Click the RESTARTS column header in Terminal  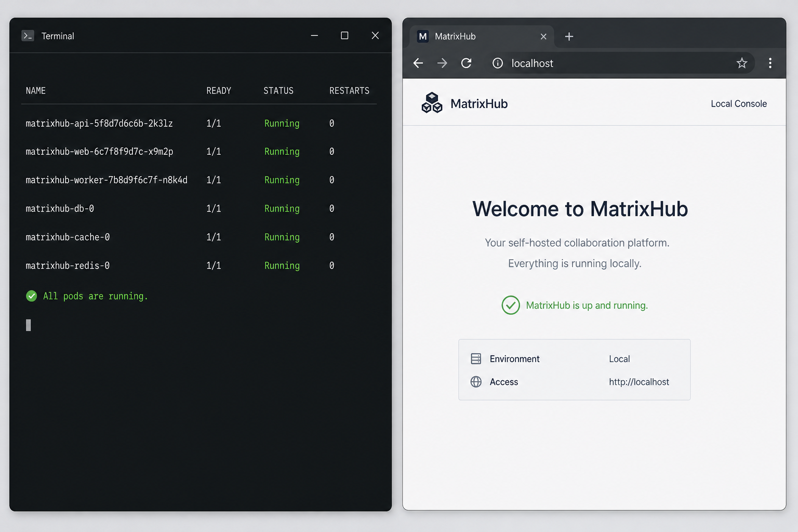coord(349,91)
